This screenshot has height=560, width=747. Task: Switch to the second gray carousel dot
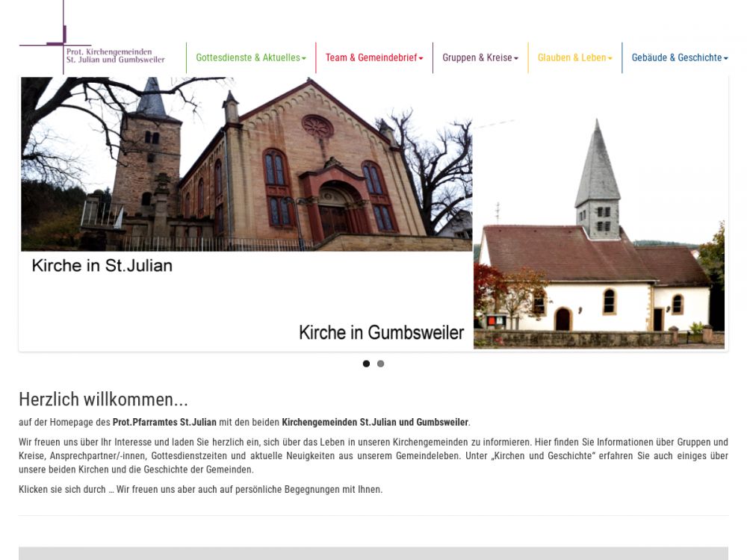point(380,364)
